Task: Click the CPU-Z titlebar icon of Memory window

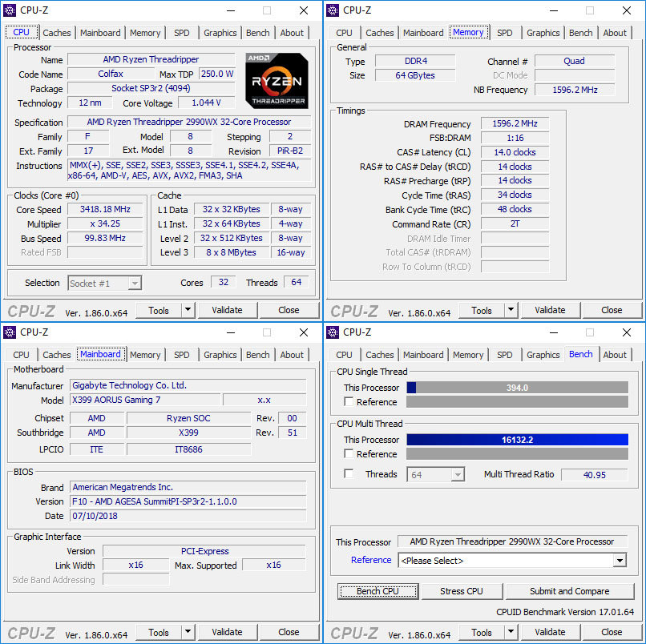Action: (x=332, y=10)
